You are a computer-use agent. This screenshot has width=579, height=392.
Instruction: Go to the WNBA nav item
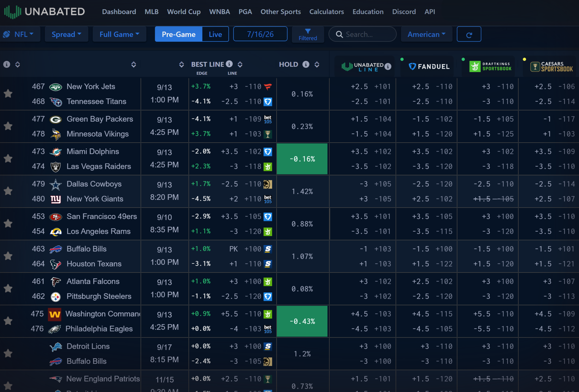pos(219,12)
